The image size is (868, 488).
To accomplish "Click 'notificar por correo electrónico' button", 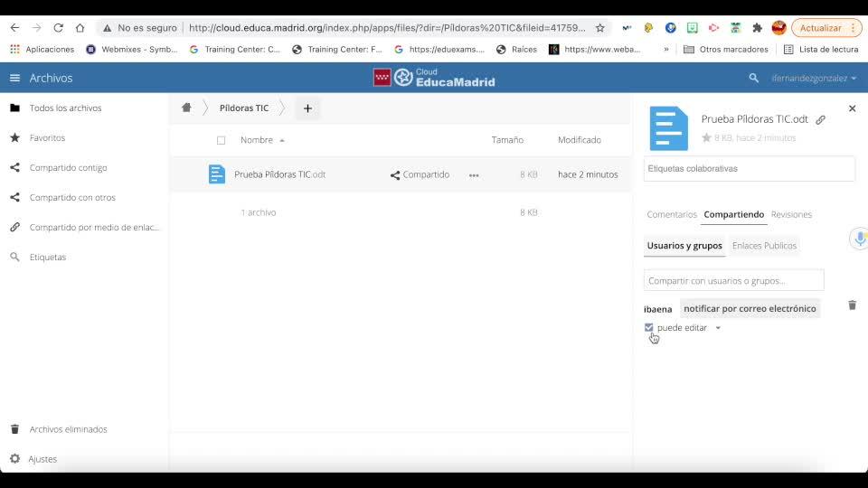I will tap(750, 309).
